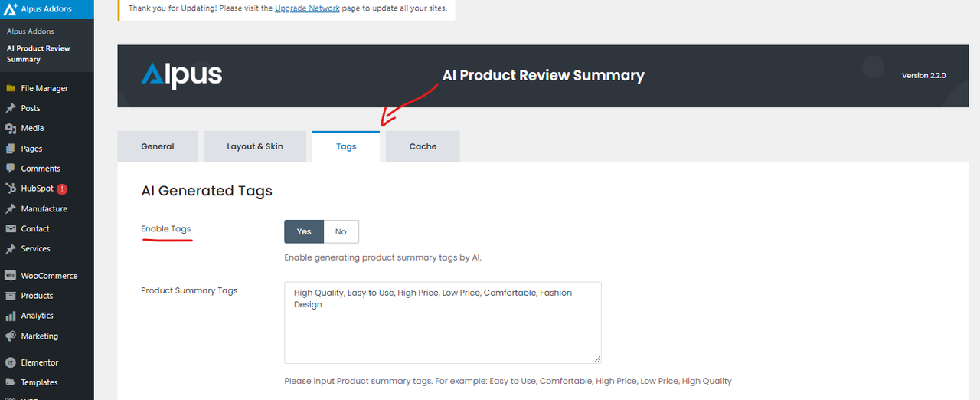Click the Enable Tags label
This screenshot has width=980, height=400.
click(x=166, y=229)
